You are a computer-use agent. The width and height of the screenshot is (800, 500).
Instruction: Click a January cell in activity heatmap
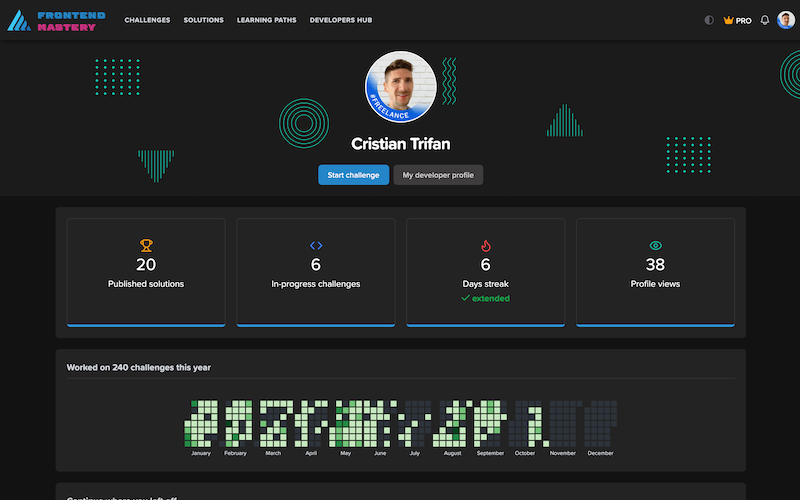(198, 425)
